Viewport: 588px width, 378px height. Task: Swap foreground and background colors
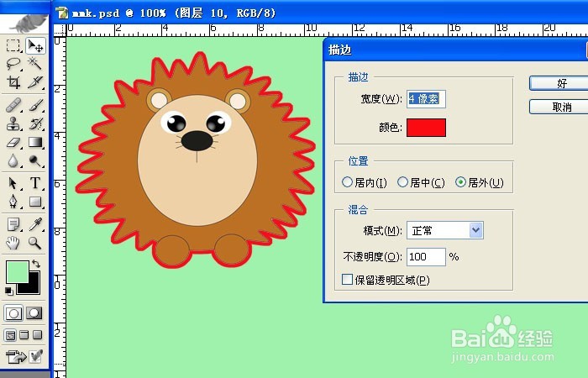click(x=36, y=263)
